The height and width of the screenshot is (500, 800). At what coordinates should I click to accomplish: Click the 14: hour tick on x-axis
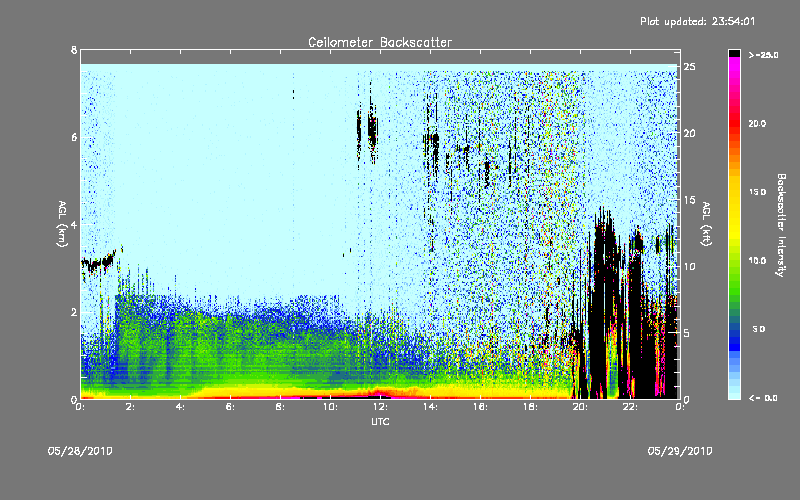click(430, 407)
